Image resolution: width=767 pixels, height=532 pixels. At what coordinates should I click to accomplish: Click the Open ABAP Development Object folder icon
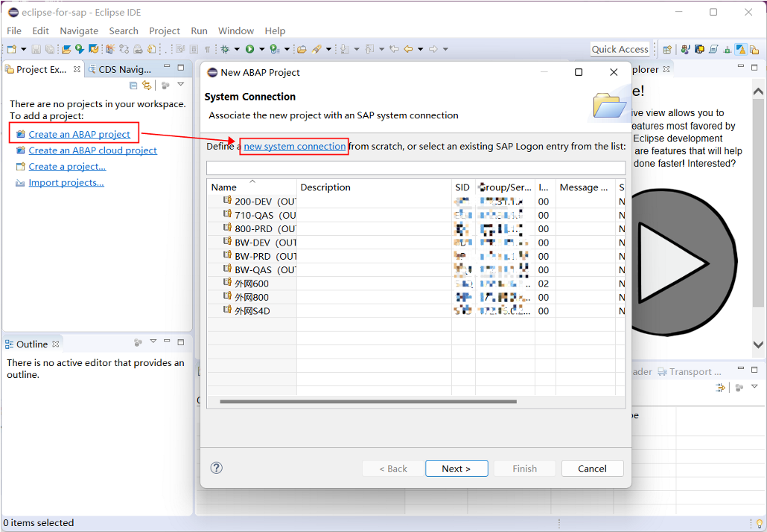[66, 49]
